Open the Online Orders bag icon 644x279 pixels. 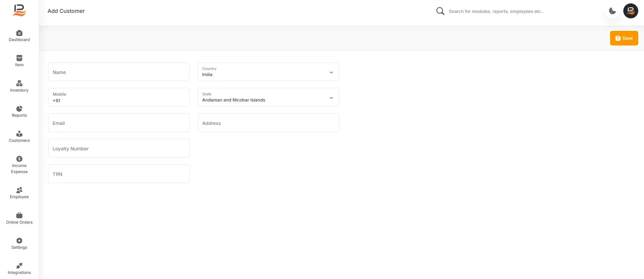point(19,215)
